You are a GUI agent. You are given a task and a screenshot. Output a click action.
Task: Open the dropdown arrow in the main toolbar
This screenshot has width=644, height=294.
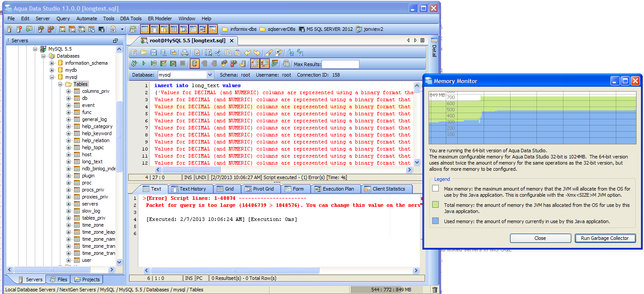122,29
